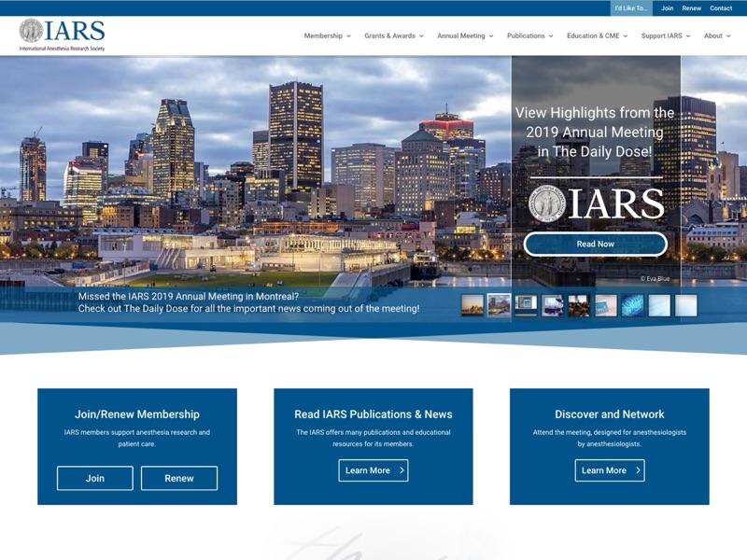
Task: Expand the Grants & Awards navigation menu
Action: click(x=394, y=35)
